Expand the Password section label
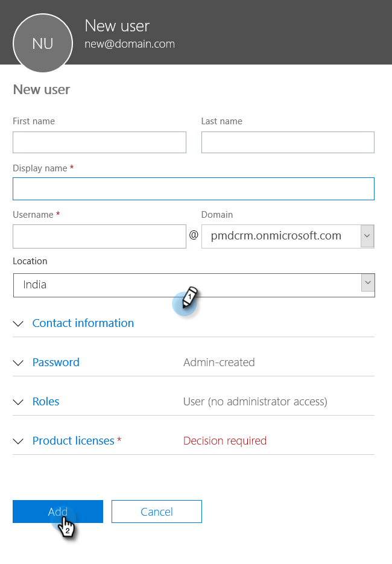 point(56,363)
